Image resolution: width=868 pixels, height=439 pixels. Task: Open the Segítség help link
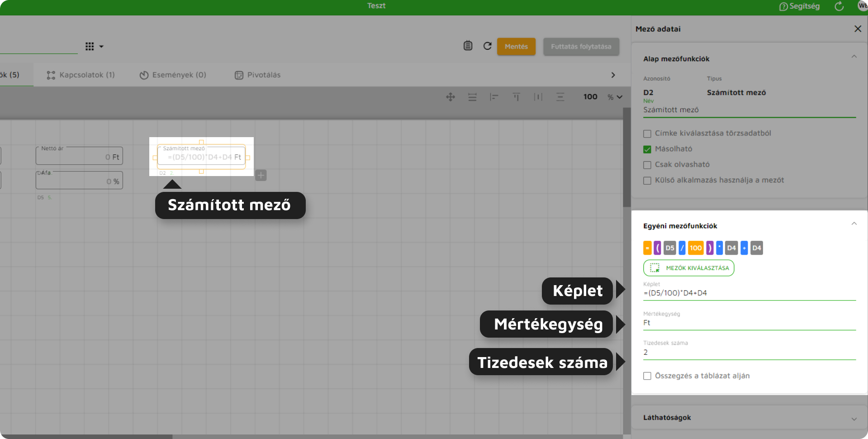pos(799,6)
